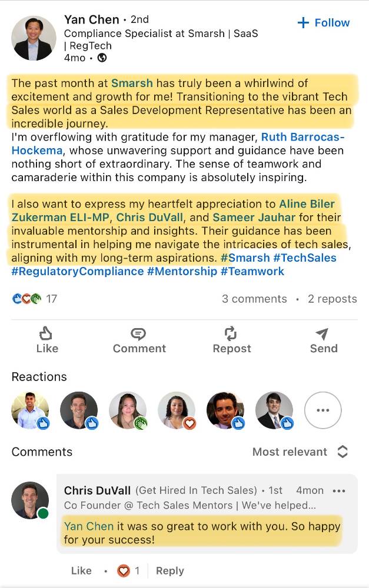Follow Yan Chen
The height and width of the screenshot is (588, 369).
coord(324,23)
